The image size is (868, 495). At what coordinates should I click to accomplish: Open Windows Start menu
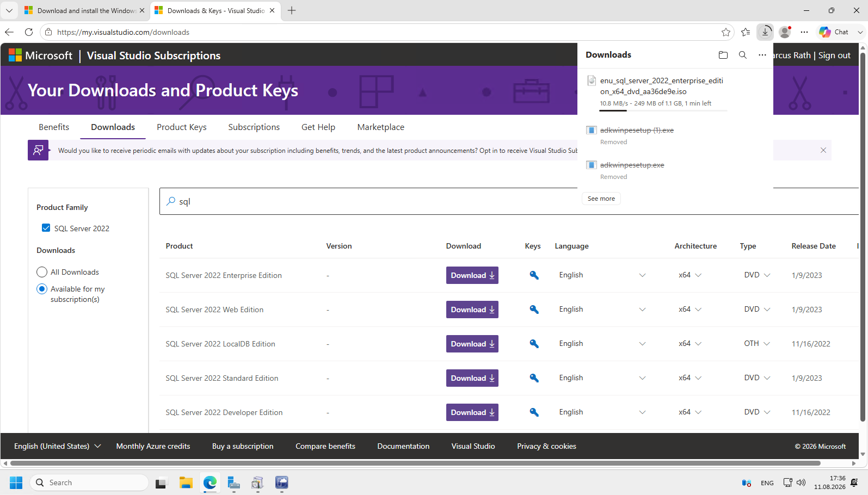pos(16,482)
